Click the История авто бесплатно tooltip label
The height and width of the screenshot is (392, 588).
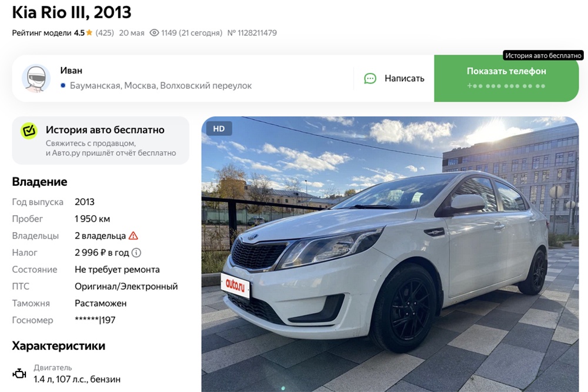tap(543, 55)
